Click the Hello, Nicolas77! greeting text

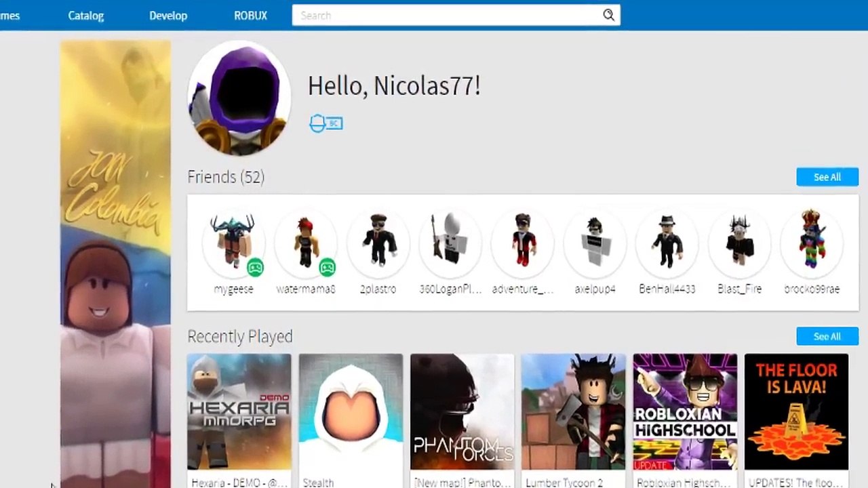click(394, 86)
